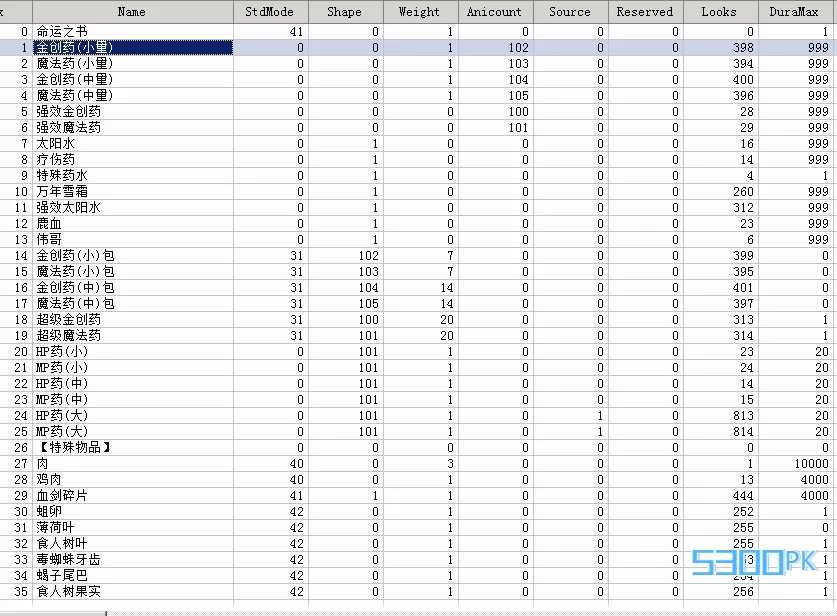837x616 pixels.
Task: Click the Name column header
Action: (132, 12)
